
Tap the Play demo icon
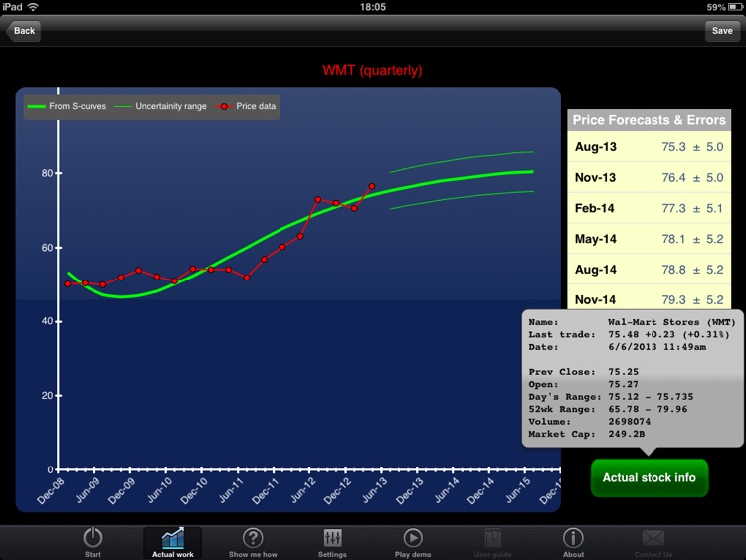(413, 538)
